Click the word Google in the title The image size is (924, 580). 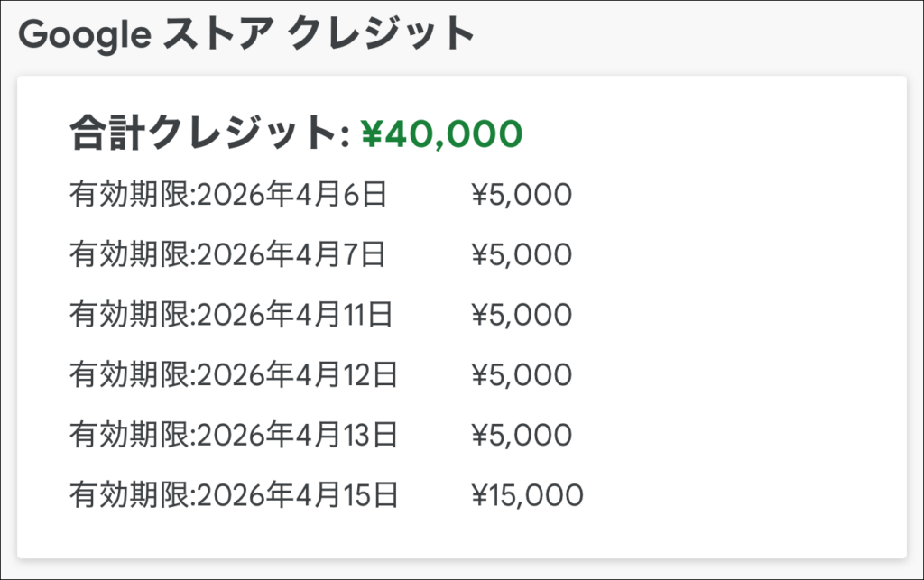pos(85,35)
